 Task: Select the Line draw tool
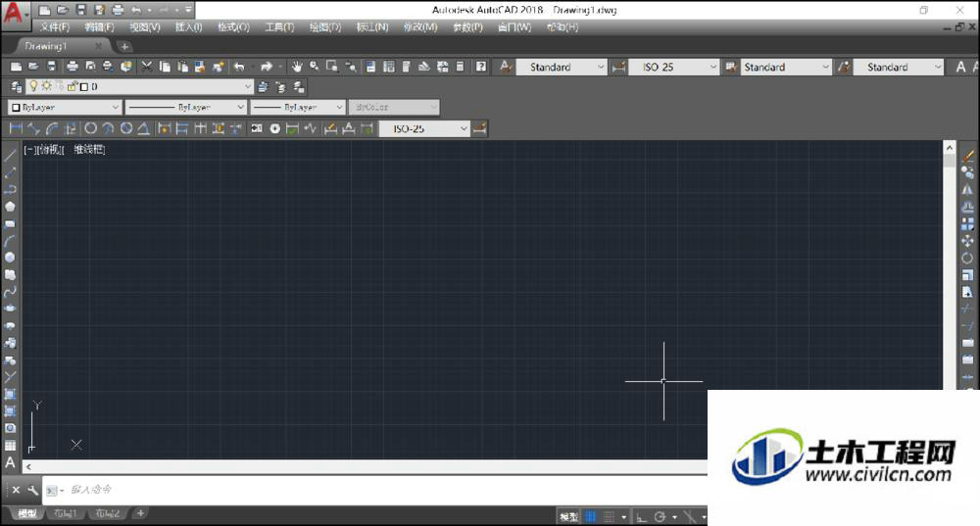10,156
